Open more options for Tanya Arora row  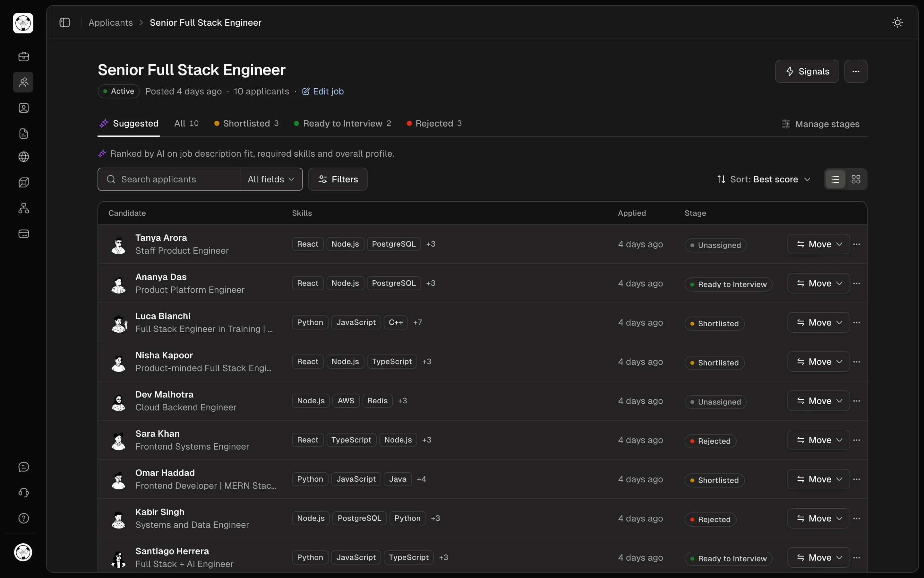coord(856,244)
